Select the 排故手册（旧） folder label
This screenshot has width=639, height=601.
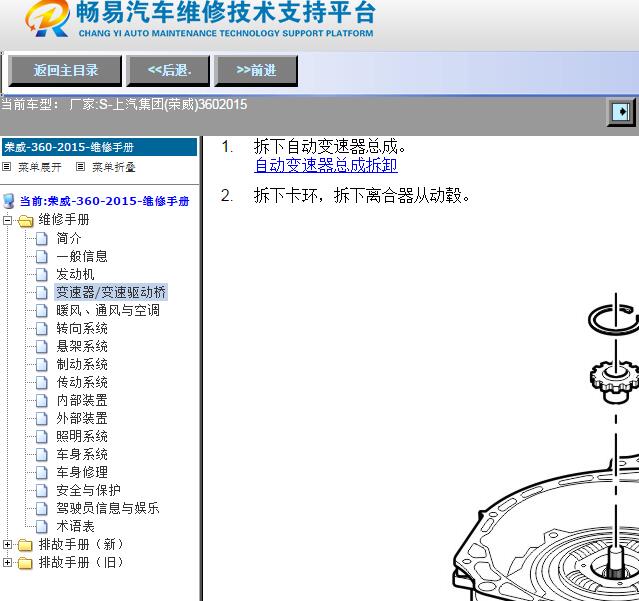81,562
